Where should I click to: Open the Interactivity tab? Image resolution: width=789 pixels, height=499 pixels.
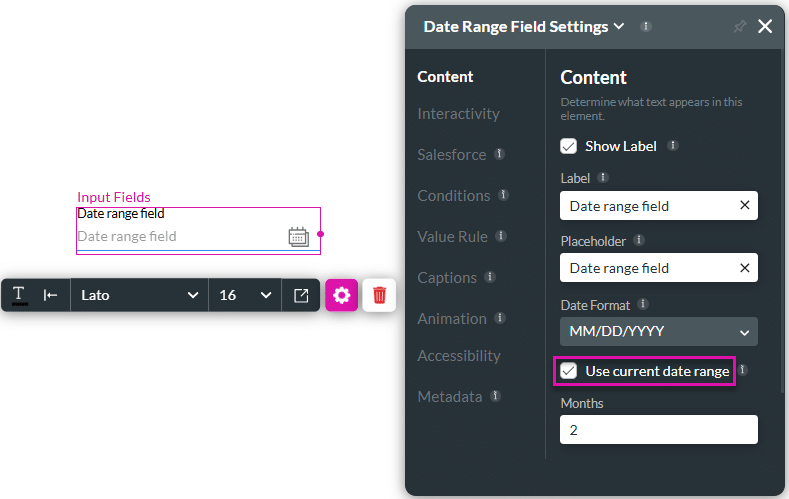(458, 114)
